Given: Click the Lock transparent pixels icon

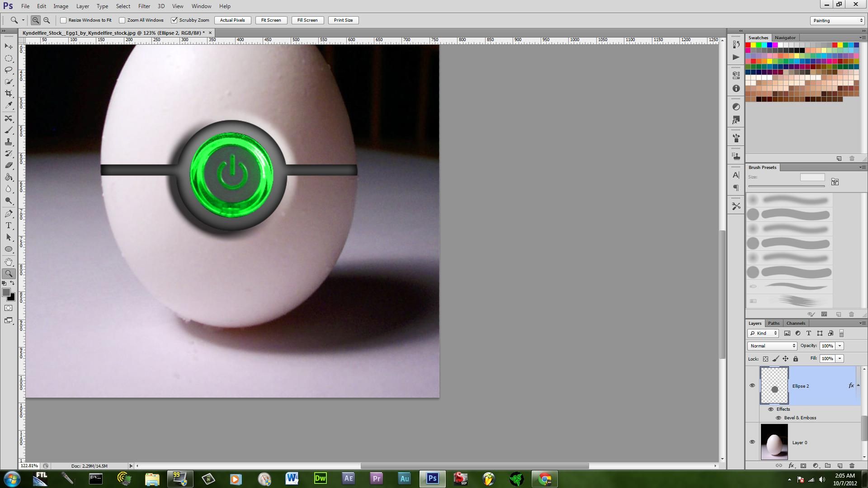Looking at the screenshot, I should tap(765, 358).
